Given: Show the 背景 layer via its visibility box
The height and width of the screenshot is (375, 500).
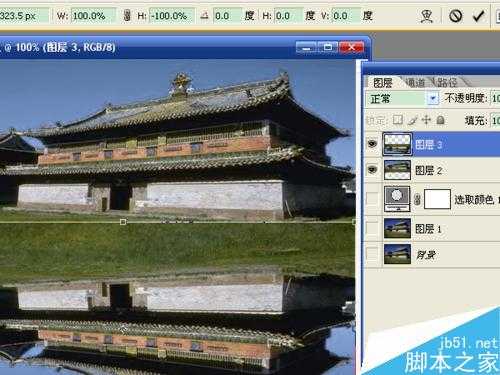Looking at the screenshot, I should pos(372,254).
